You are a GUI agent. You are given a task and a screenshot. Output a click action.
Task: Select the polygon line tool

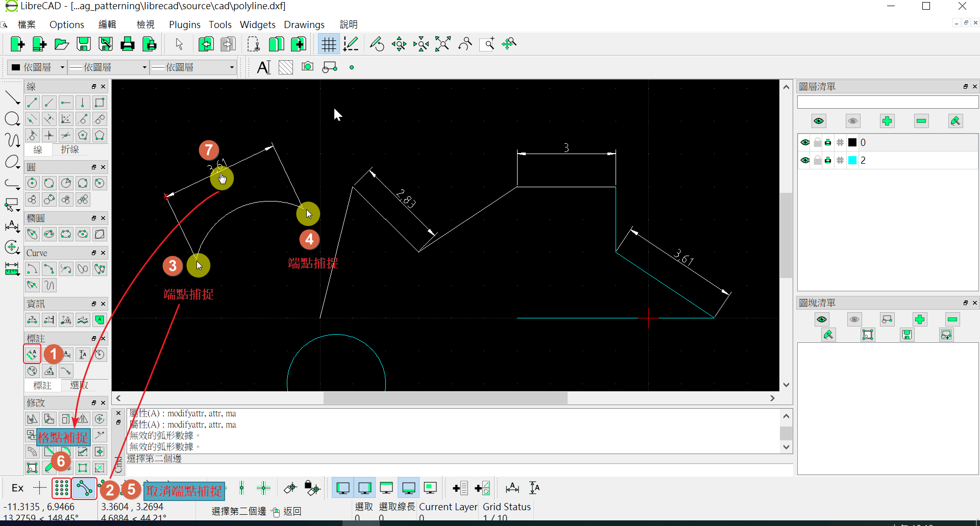[83, 135]
